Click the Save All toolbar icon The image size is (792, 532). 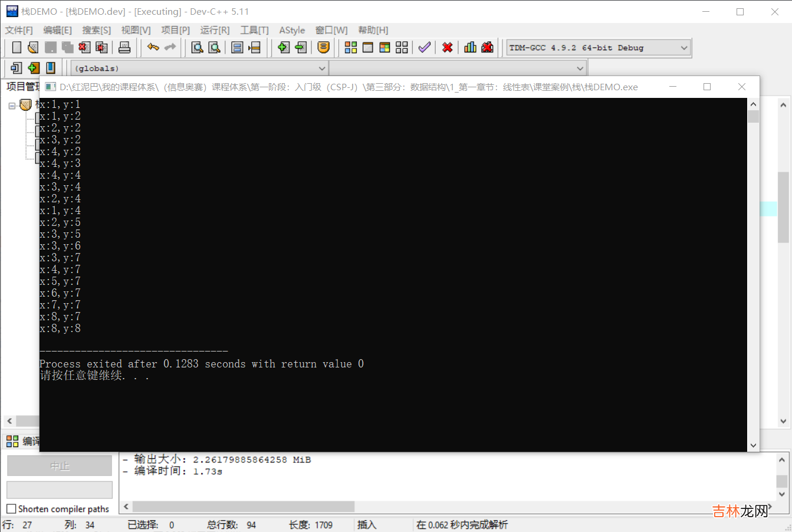pos(68,47)
